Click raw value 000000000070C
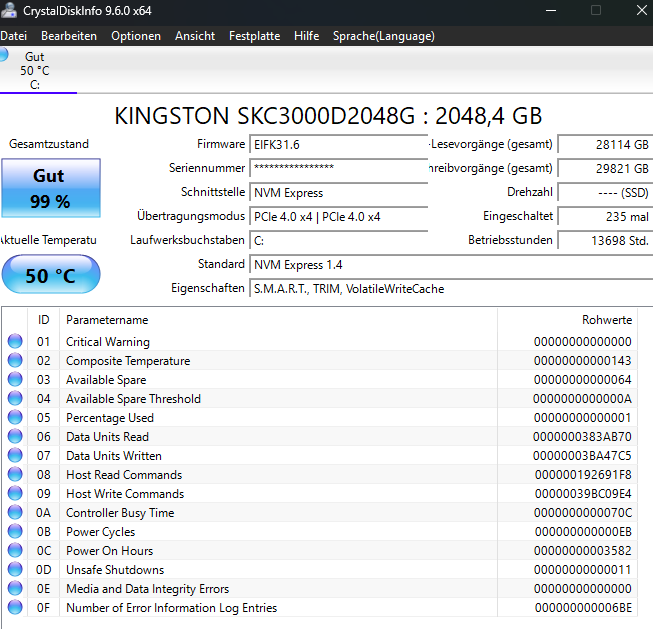 (583, 513)
